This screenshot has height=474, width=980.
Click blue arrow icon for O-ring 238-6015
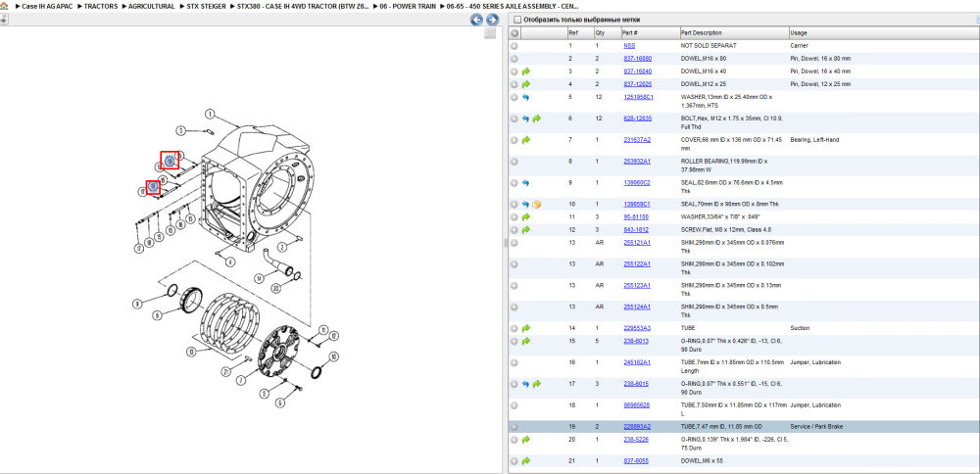[525, 384]
